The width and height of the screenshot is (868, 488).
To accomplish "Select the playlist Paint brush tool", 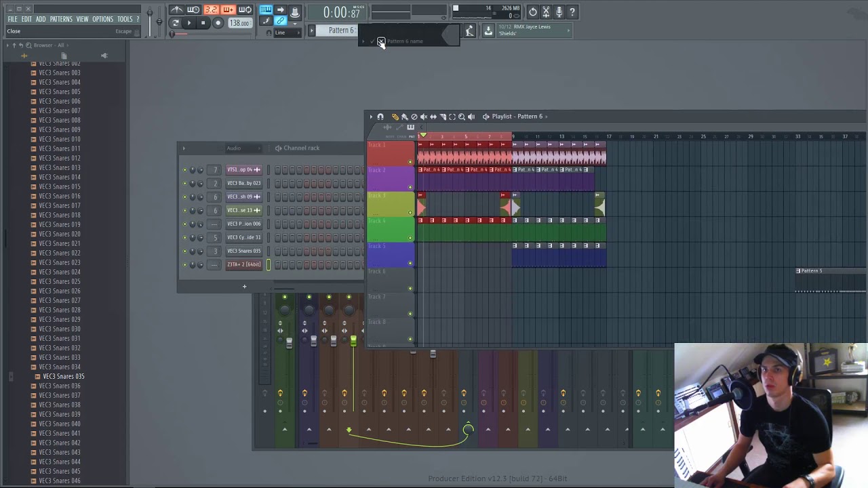I will click(x=405, y=117).
